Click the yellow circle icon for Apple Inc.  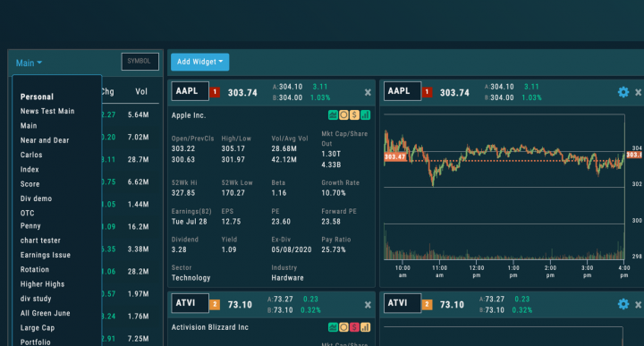[343, 115]
